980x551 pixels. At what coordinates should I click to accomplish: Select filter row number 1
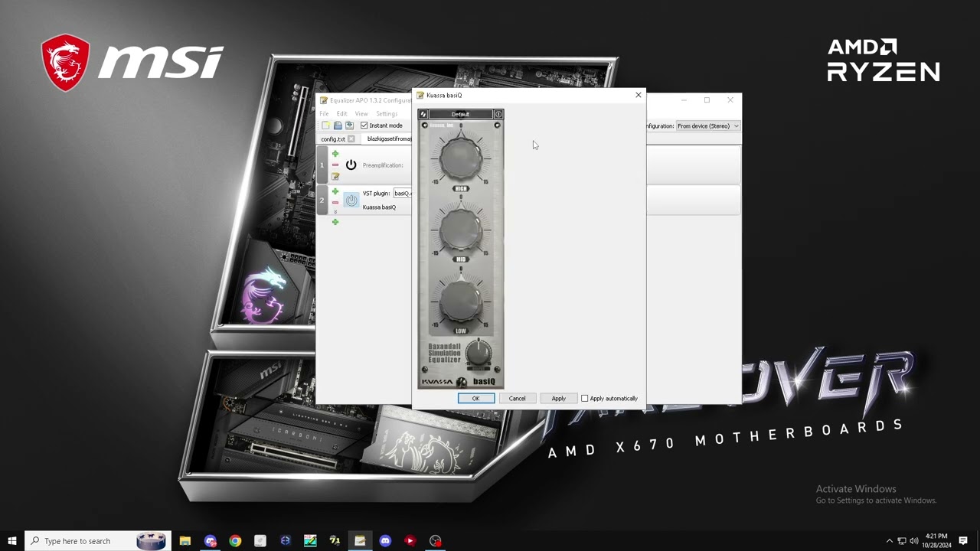point(322,165)
